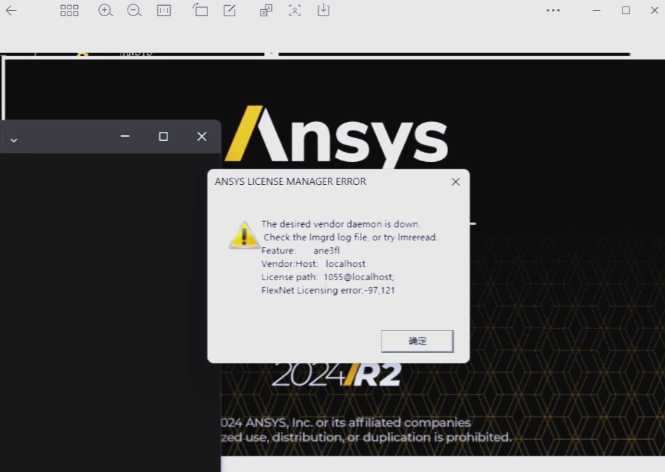Rotate the image with the rotate icon
This screenshot has width=665, height=472.
point(200,10)
